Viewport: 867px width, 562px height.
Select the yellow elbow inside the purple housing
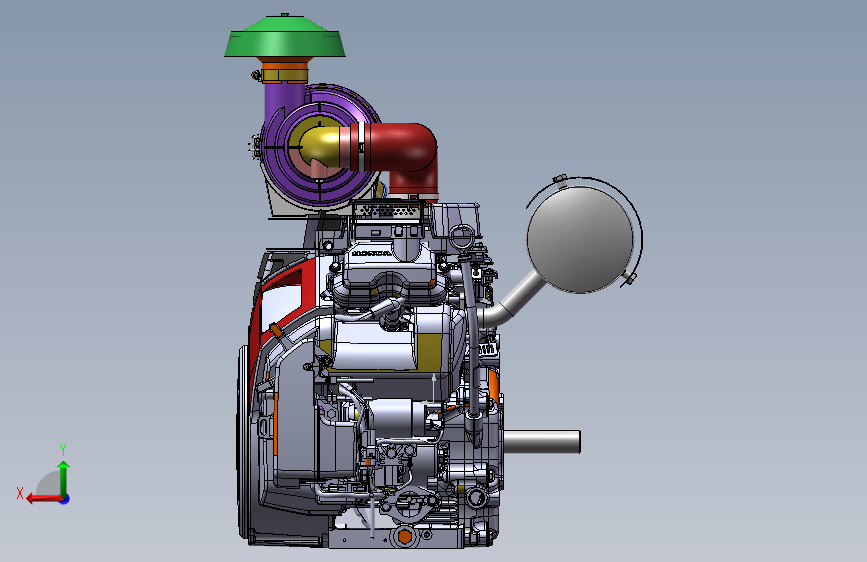click(318, 145)
